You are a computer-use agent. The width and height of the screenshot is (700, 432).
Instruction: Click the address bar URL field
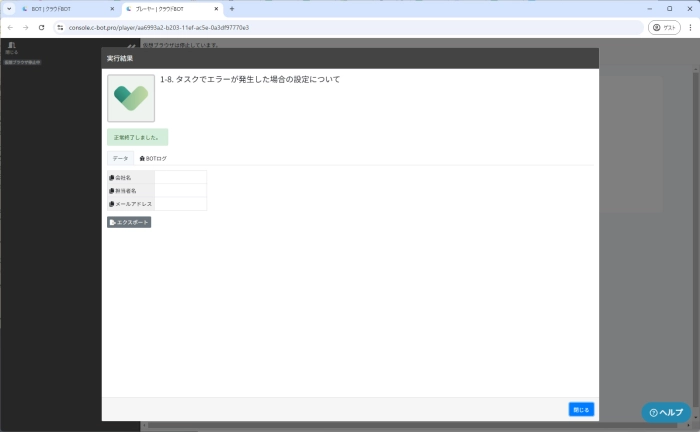[300, 27]
